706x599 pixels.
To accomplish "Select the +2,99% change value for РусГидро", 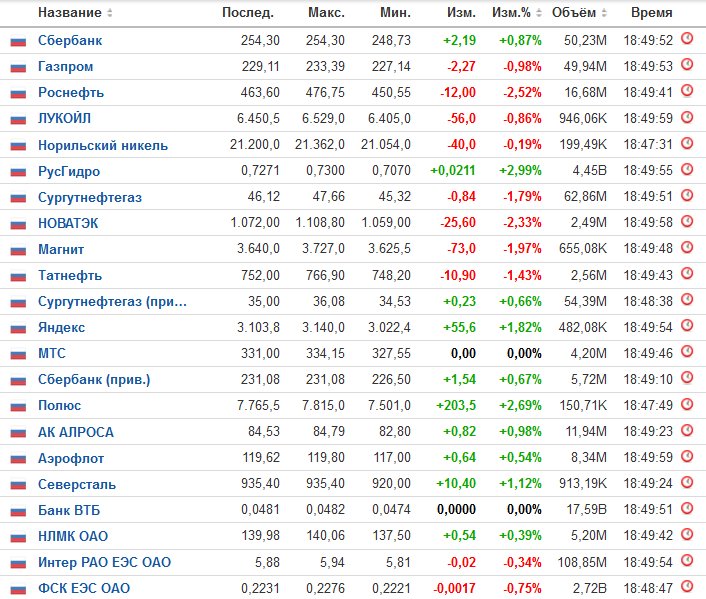I will pos(520,171).
